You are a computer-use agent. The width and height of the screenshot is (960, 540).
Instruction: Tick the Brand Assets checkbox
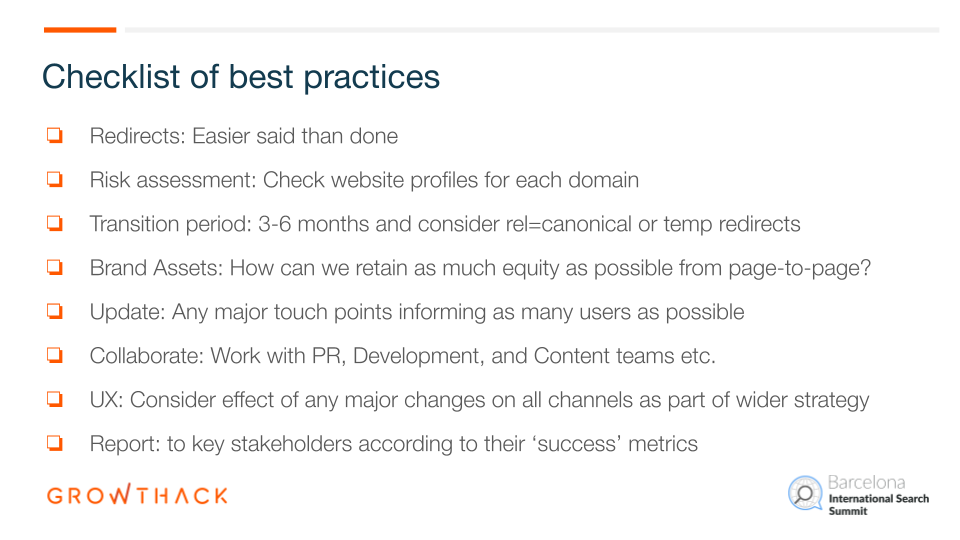coord(55,267)
